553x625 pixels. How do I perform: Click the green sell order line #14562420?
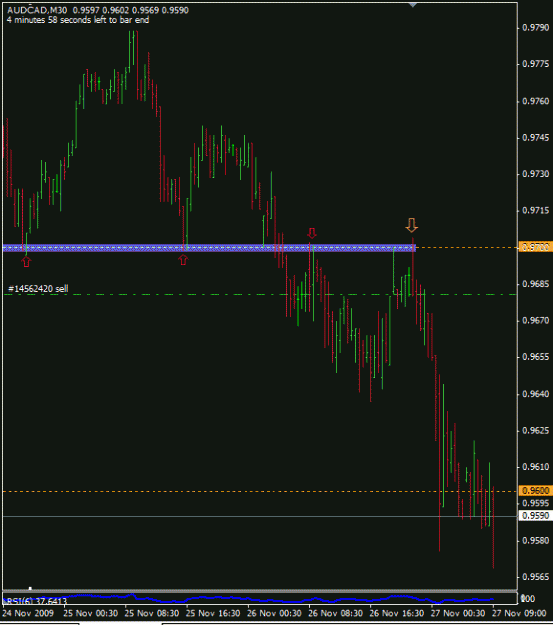pyautogui.click(x=259, y=295)
